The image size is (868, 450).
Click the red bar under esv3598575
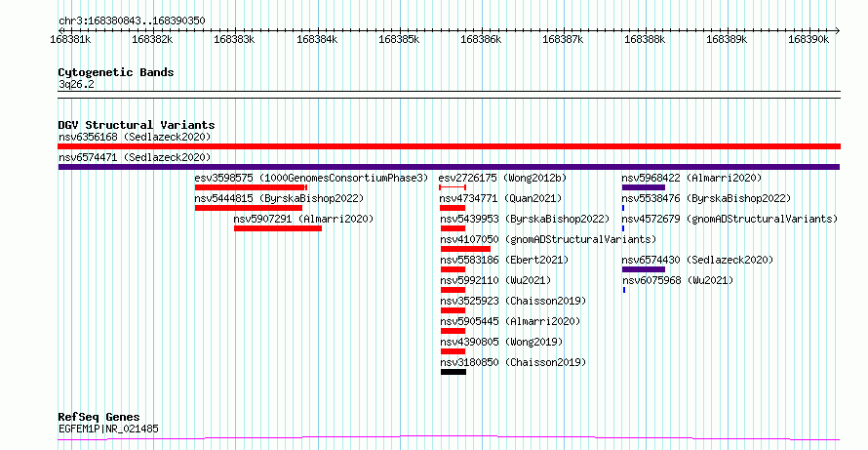251,187
